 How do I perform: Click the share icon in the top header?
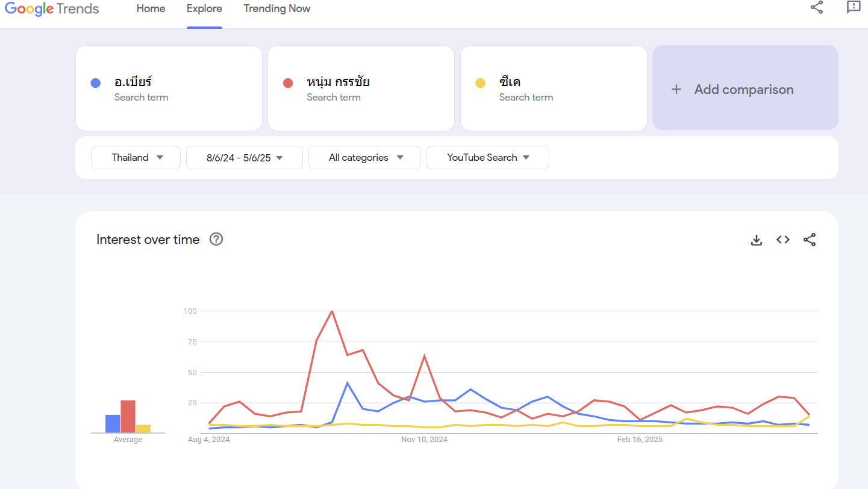click(x=817, y=7)
